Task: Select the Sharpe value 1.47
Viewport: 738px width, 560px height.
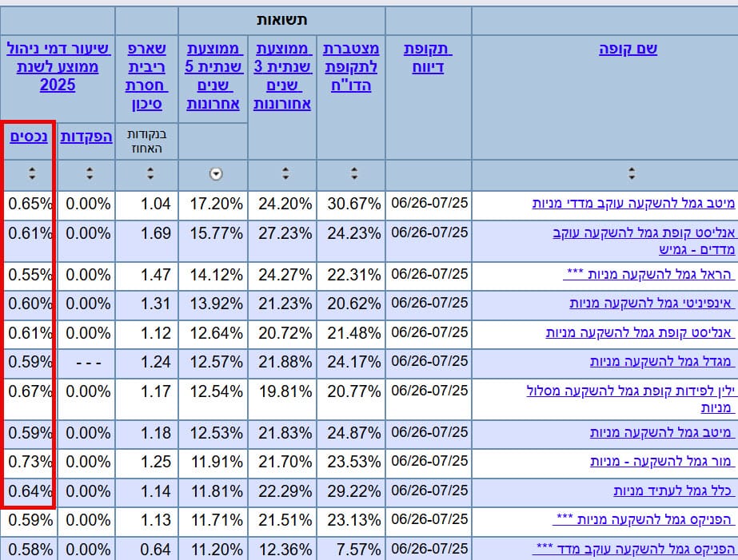Action: [146, 276]
